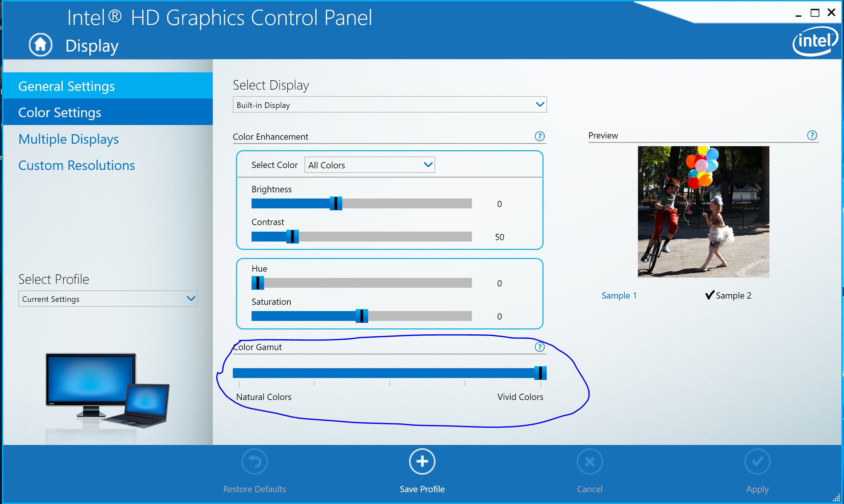
Task: Open the Select Profile dropdown
Action: point(108,299)
